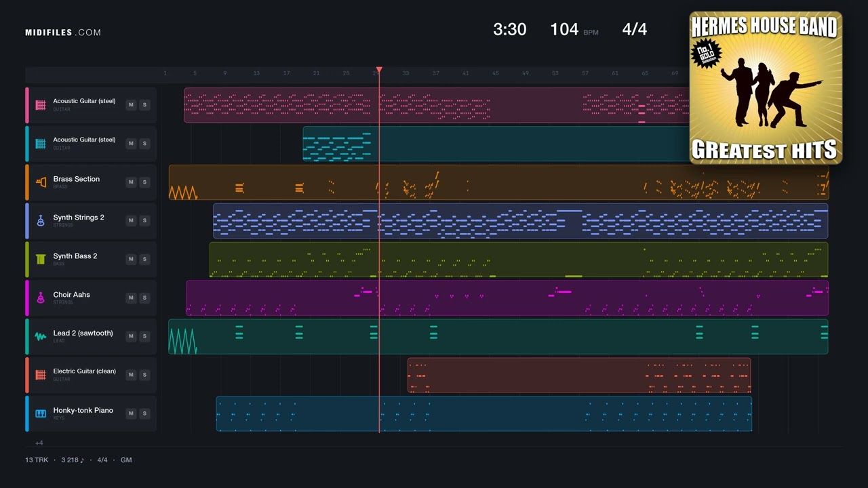Screen dimensions: 868x488
Task: Solo the Lead 2 (sawtooth) track
Action: tap(144, 337)
